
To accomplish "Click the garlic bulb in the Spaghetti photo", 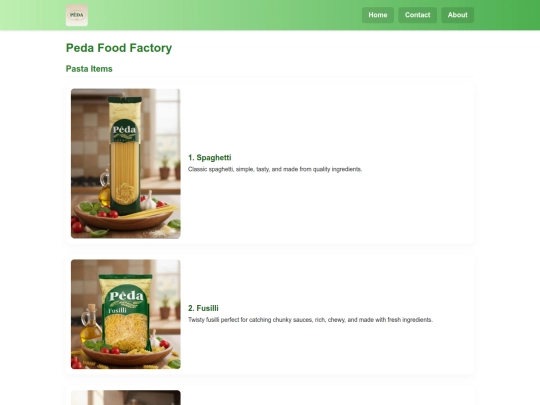I will 148,201.
